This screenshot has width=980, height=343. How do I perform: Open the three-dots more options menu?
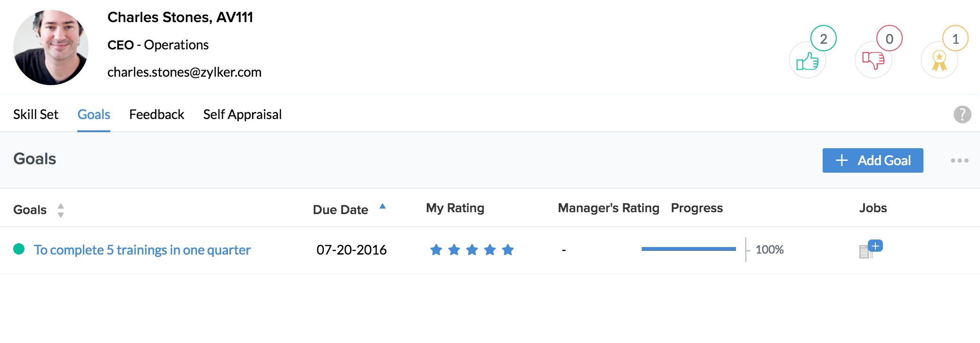click(959, 160)
